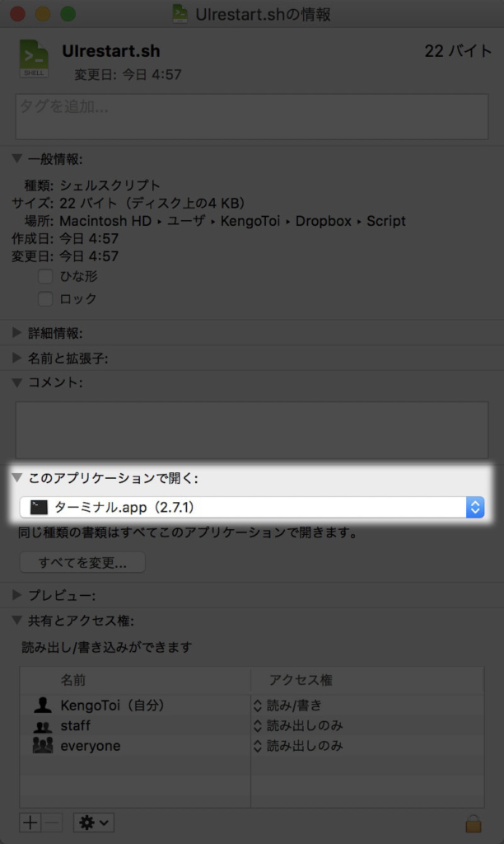Toggle the ロック checkbox
The width and height of the screenshot is (504, 844).
click(45, 298)
